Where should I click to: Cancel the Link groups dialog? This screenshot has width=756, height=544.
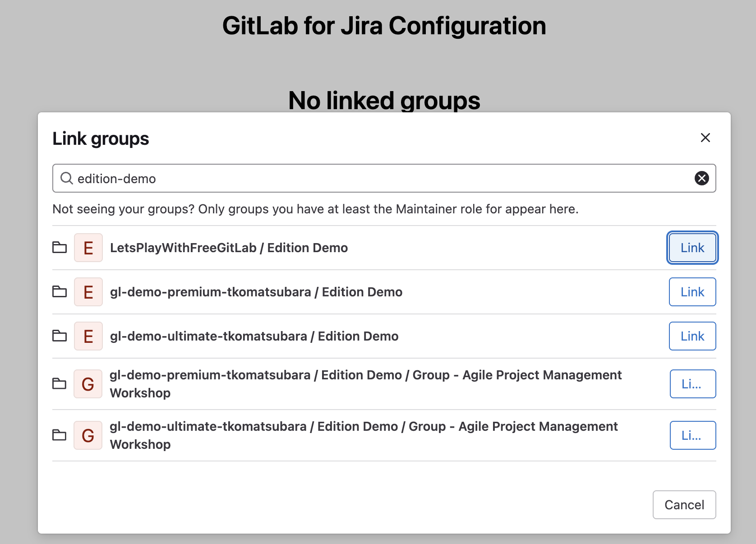(684, 505)
